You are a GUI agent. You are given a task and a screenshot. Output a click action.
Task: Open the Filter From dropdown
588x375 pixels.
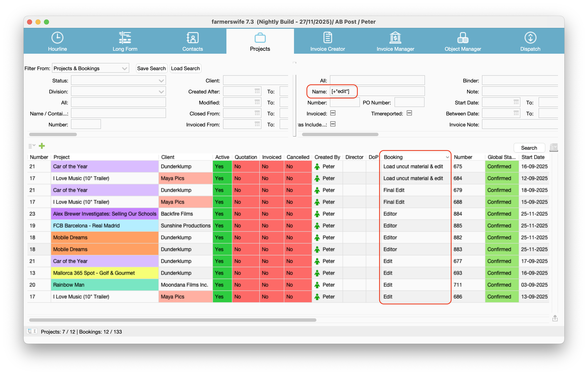click(90, 68)
